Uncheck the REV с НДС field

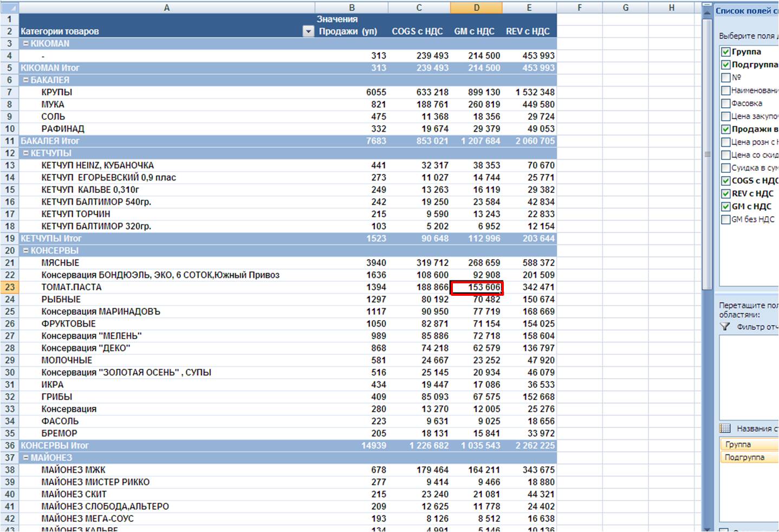click(x=726, y=194)
